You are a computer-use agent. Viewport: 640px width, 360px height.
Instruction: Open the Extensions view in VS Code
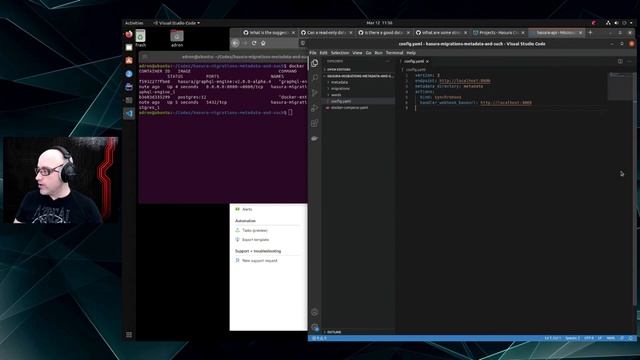(315, 123)
